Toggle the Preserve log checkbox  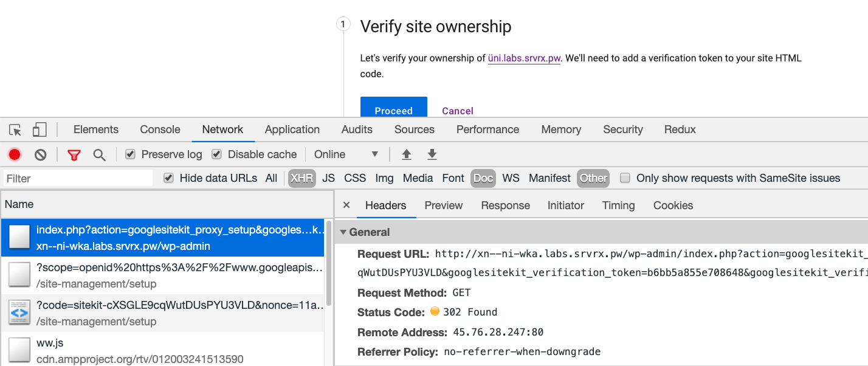point(130,154)
